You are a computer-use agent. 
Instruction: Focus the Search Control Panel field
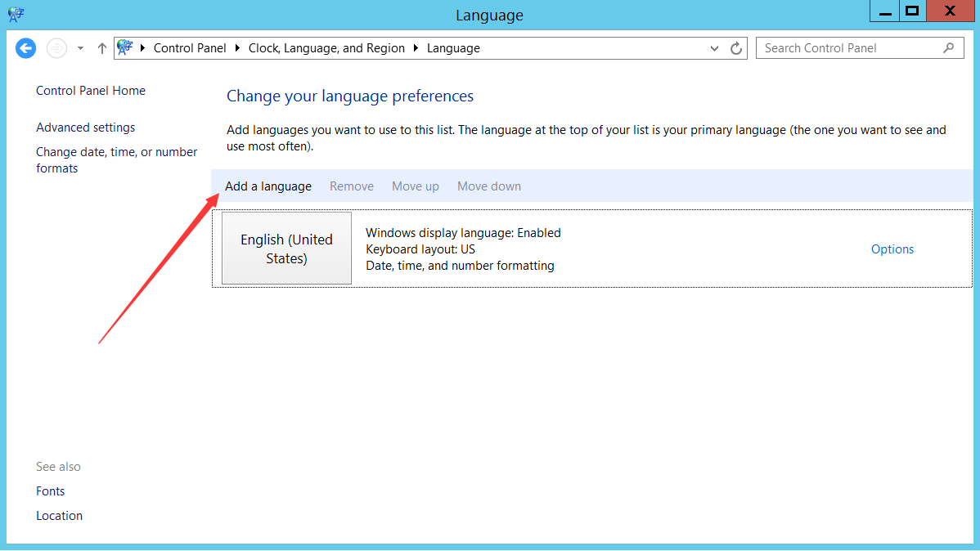[x=847, y=48]
